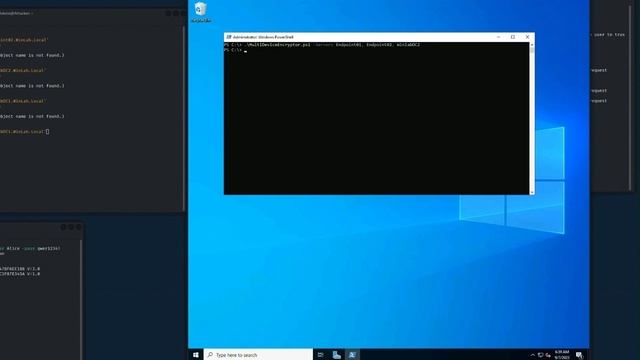Maximize the Administrator Windows PowerShell window
This screenshot has height=360, width=640.
513,37
